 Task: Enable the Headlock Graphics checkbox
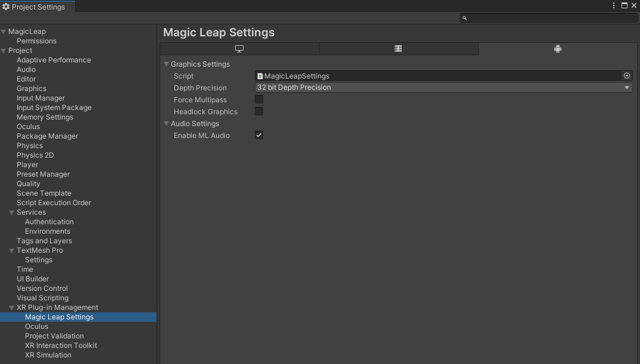[x=259, y=112]
